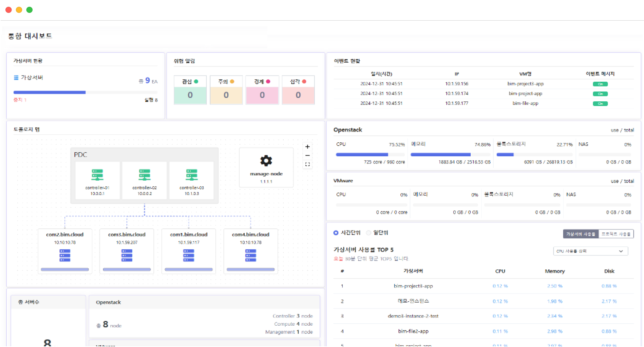Select controller-03 server icon
Image resolution: width=644 pixels, height=347 pixels.
192,175
